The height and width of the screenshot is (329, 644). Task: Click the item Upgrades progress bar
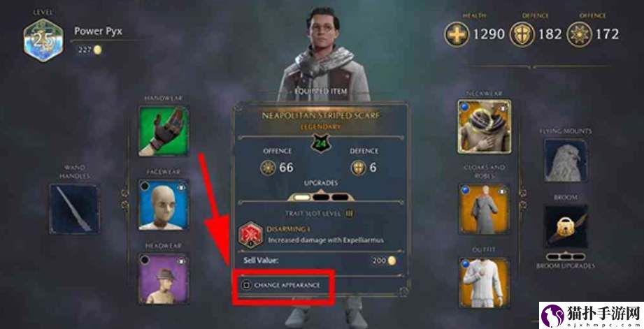[x=321, y=197]
